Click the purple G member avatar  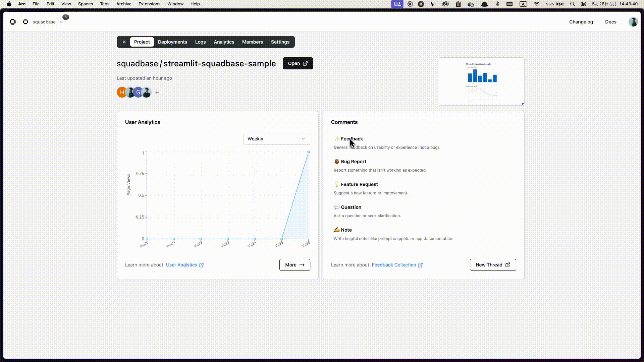pyautogui.click(x=138, y=92)
